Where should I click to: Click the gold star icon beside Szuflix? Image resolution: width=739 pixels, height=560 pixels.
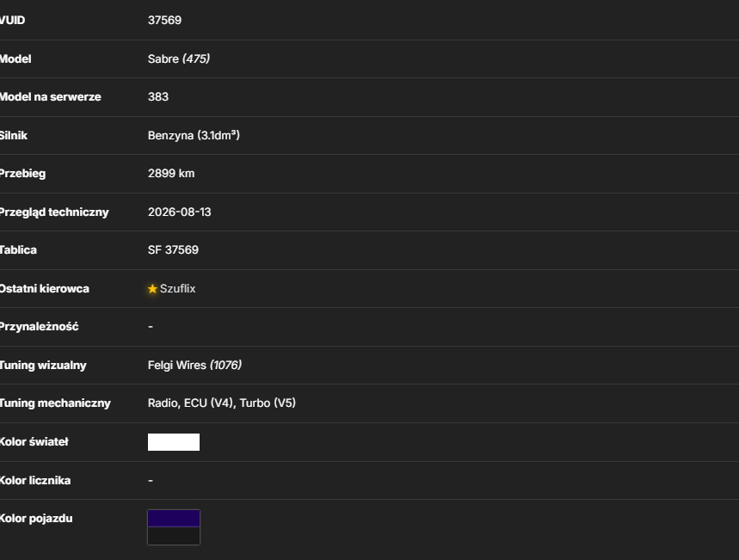[152, 288]
